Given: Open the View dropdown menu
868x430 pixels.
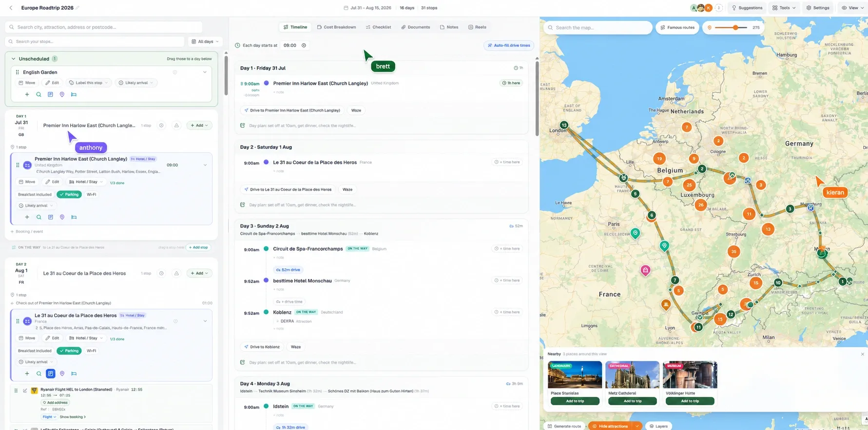Looking at the screenshot, I should [853, 8].
